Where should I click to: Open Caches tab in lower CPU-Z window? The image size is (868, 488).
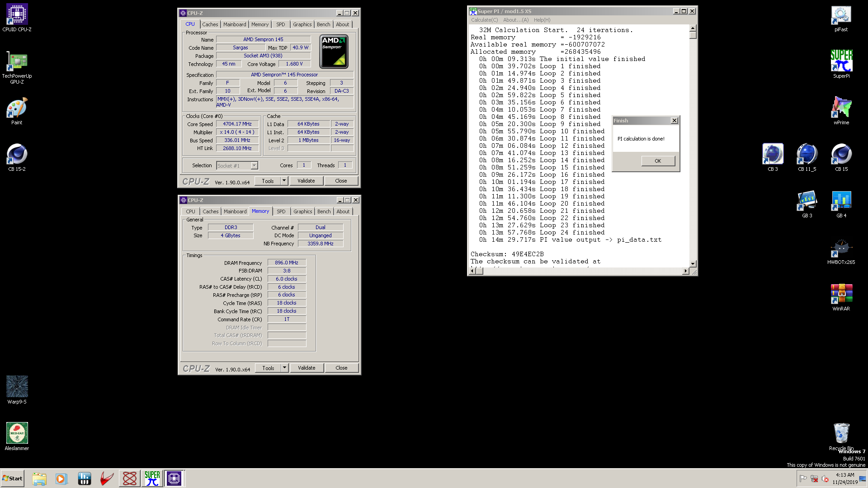pos(210,211)
